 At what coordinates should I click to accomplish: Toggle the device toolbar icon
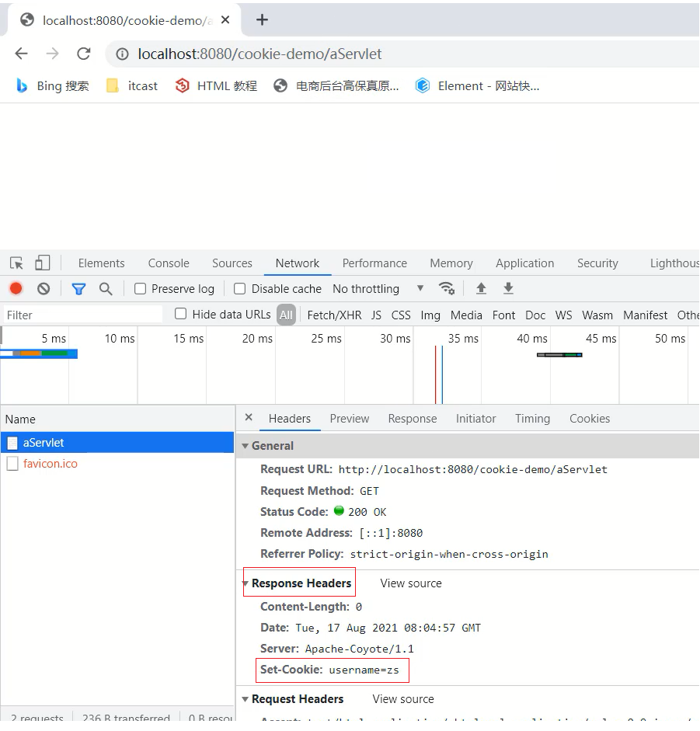[42, 263]
